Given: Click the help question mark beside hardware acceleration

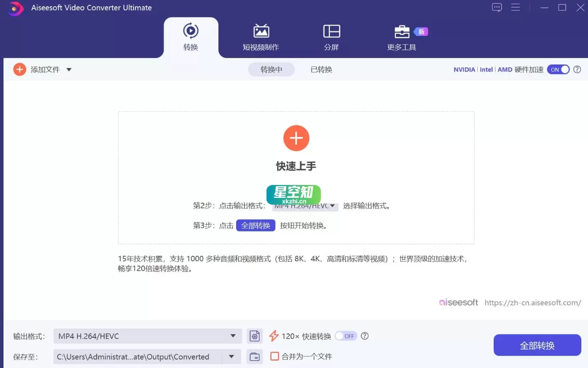Looking at the screenshot, I should click(576, 69).
